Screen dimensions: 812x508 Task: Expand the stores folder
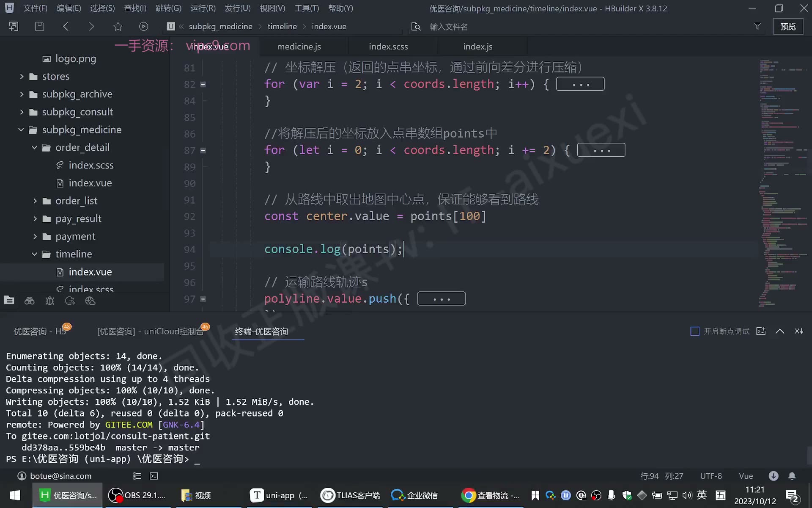pyautogui.click(x=22, y=76)
